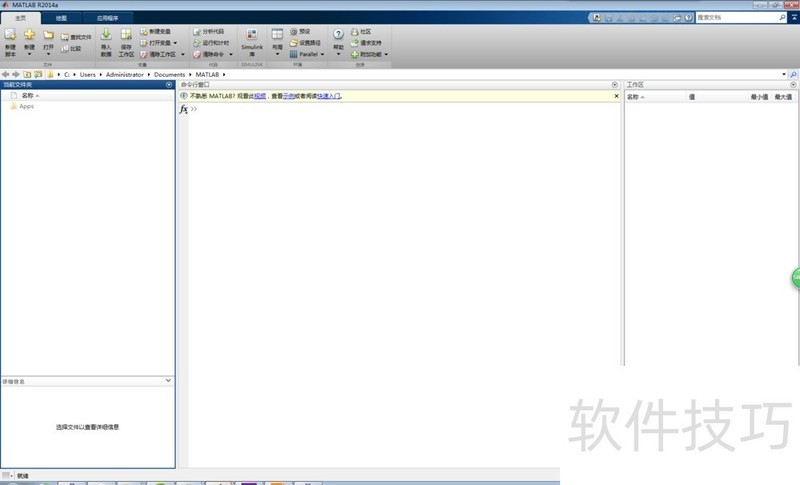Click the Layout (布局) icon
Screen dimensions: 800x485
click(277, 34)
